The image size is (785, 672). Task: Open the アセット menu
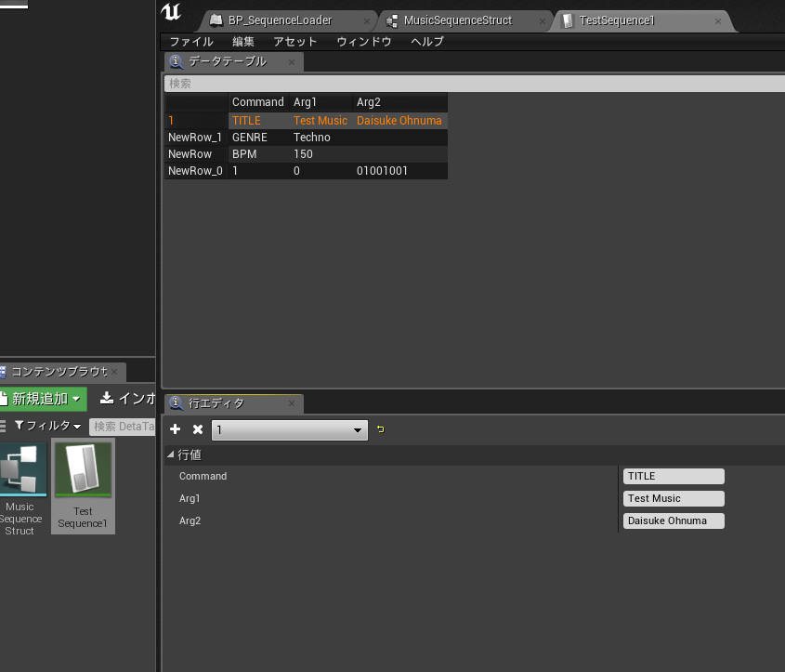[295, 42]
